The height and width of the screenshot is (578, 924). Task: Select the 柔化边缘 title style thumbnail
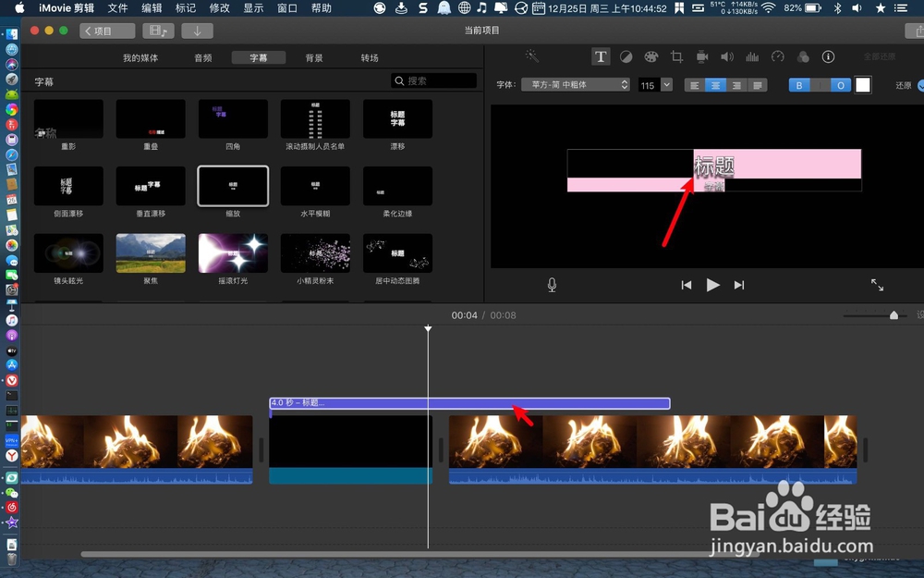(x=397, y=186)
